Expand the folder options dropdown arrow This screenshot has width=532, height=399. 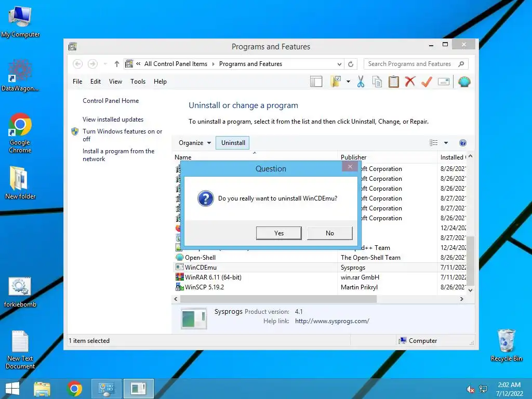(x=348, y=82)
